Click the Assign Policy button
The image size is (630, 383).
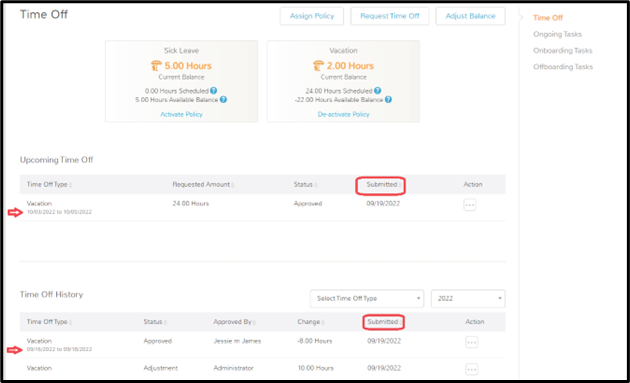tap(312, 16)
